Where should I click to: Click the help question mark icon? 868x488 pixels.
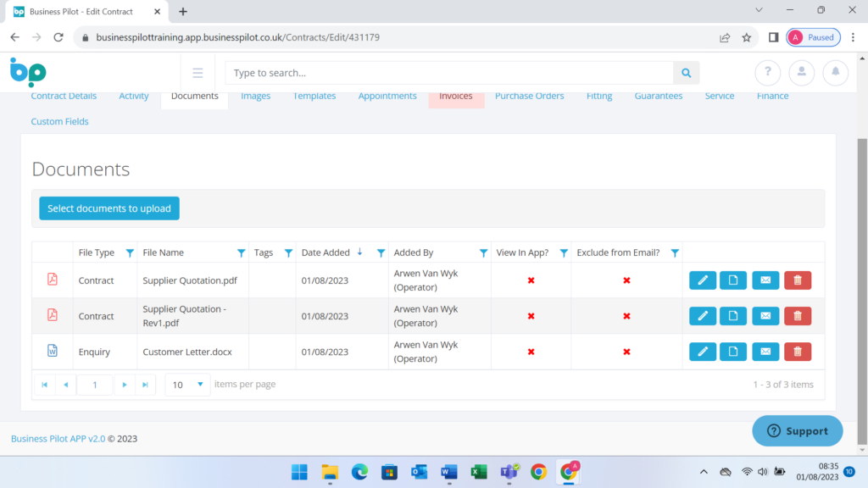coord(767,73)
